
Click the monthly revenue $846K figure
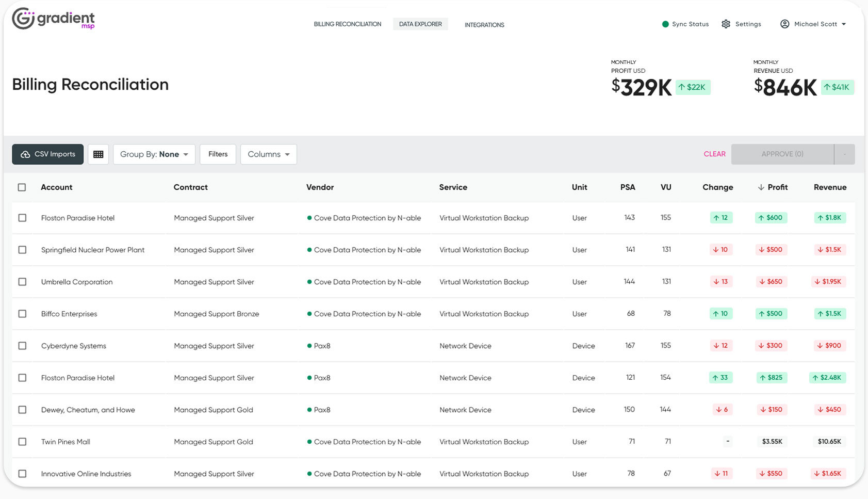click(785, 88)
